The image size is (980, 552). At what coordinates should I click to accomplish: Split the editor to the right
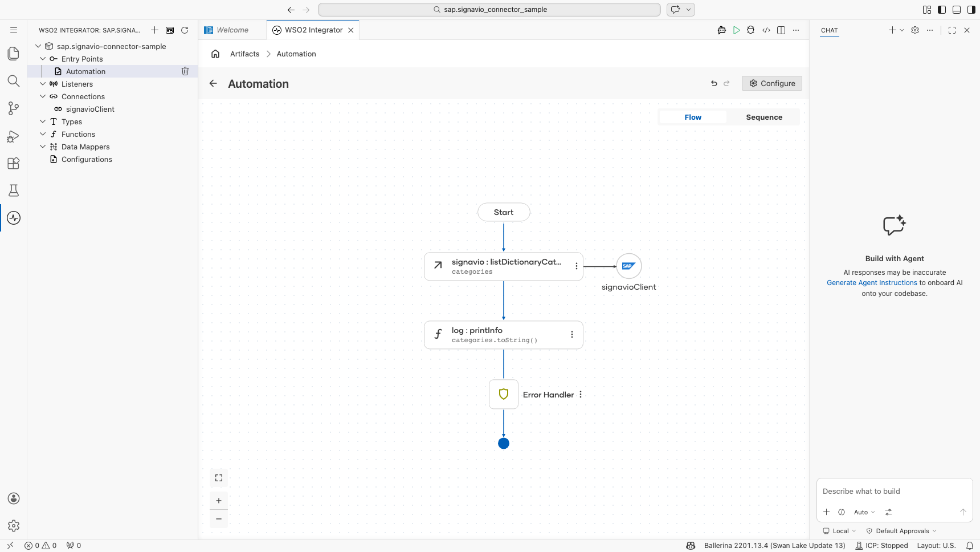[x=781, y=30]
